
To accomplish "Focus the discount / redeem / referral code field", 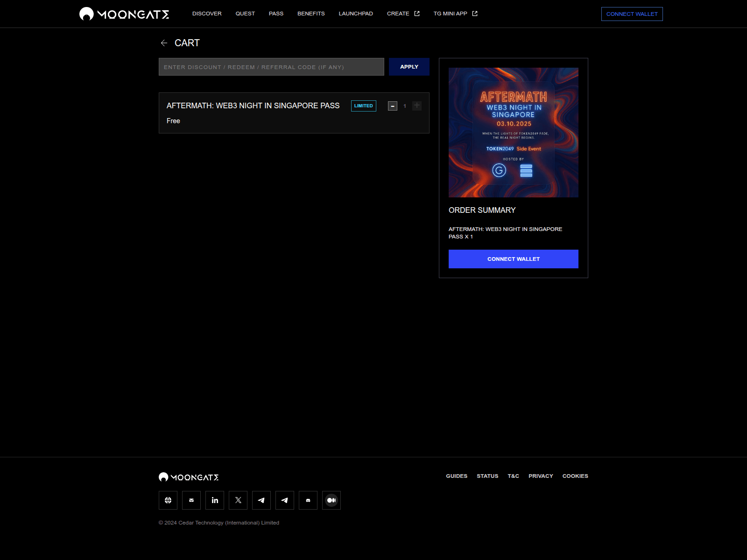I will pos(271,67).
